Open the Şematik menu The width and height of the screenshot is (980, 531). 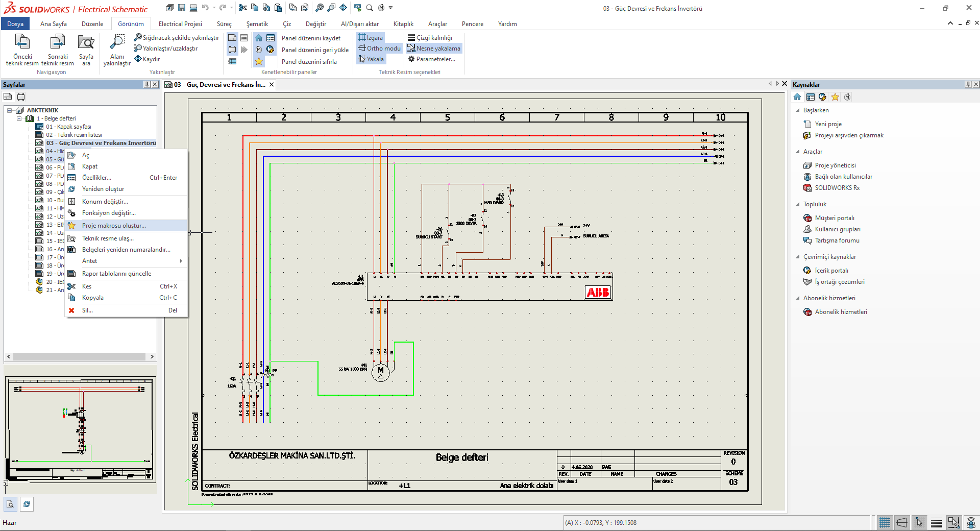(257, 23)
